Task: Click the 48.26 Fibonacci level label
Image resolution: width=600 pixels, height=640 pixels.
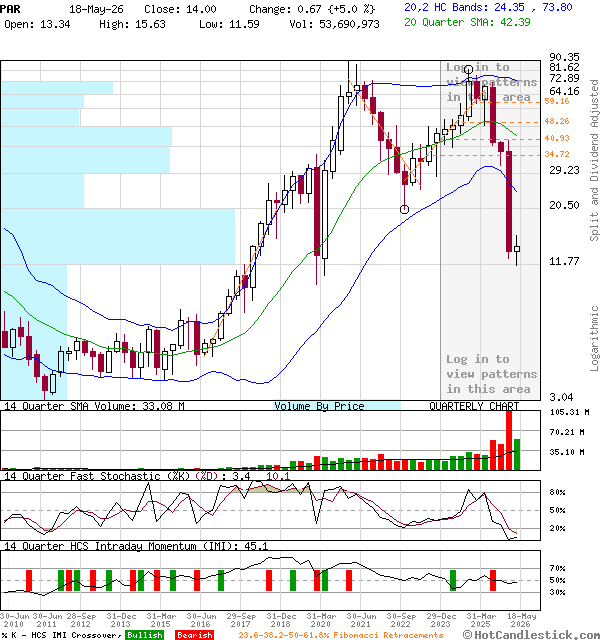Action: coord(557,121)
